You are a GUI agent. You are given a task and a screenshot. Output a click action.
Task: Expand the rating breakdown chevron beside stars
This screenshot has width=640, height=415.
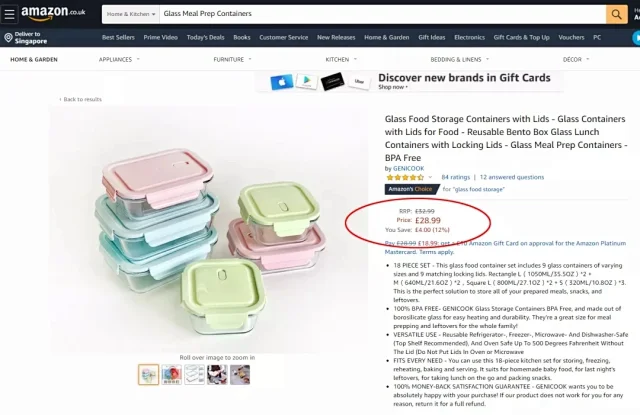pos(430,178)
